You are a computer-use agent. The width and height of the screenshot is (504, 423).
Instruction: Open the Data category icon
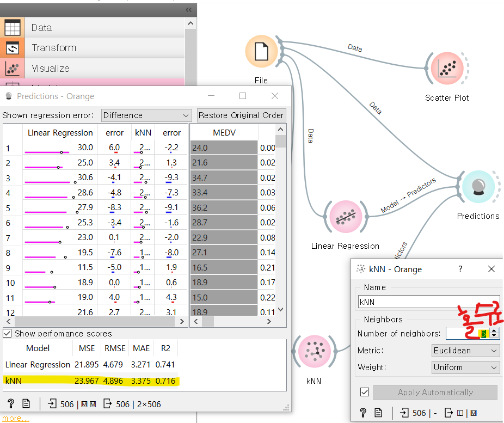tap(12, 27)
